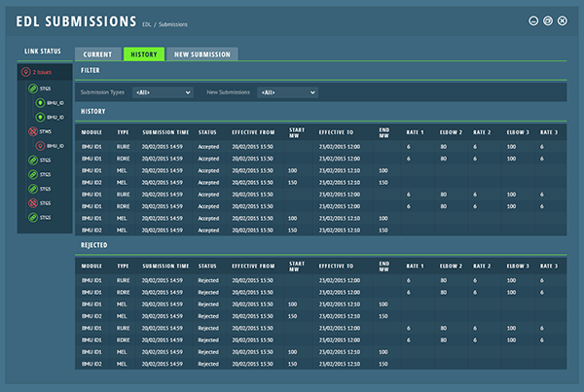Click Rate 1 header in History table
584x392 pixels.
[x=415, y=132]
